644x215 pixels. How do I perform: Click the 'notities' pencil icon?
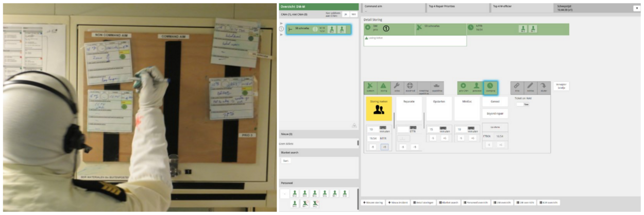[x=530, y=87]
